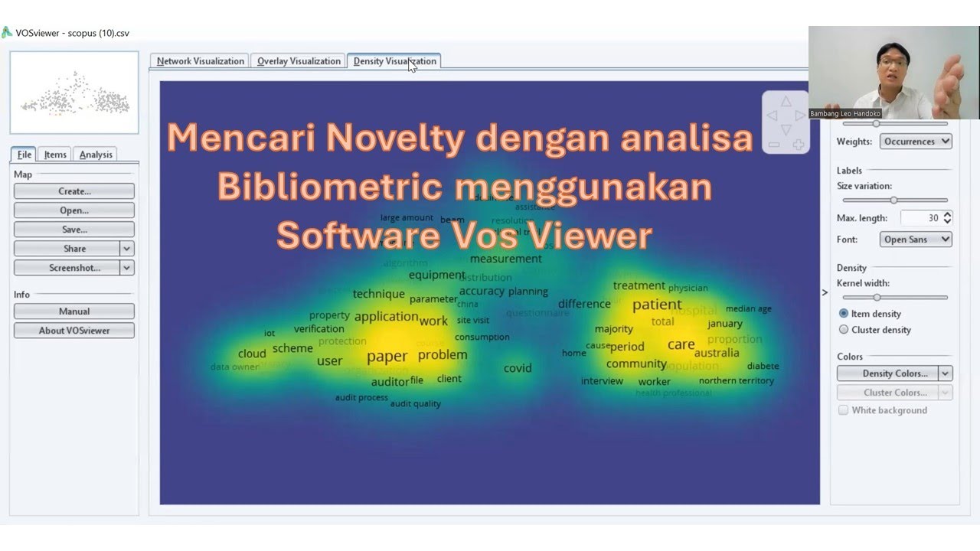Expand the Density Colors dropdown arrow
The width and height of the screenshot is (980, 551).
[x=946, y=373]
